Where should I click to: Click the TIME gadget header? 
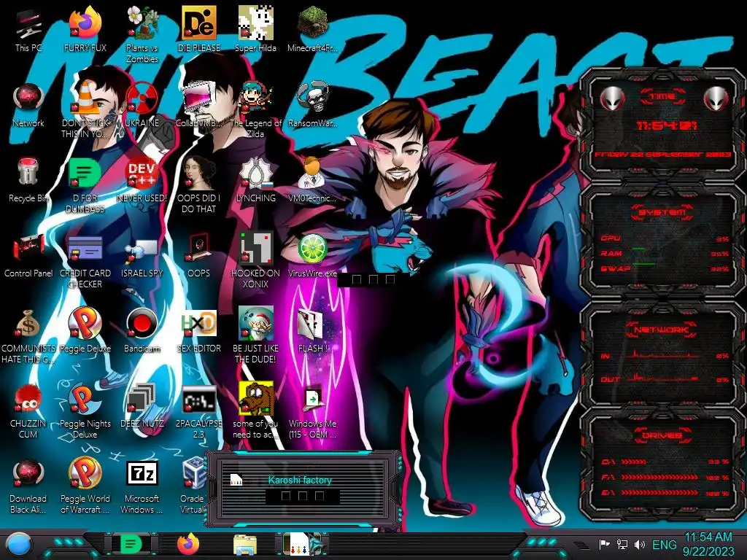point(662,97)
